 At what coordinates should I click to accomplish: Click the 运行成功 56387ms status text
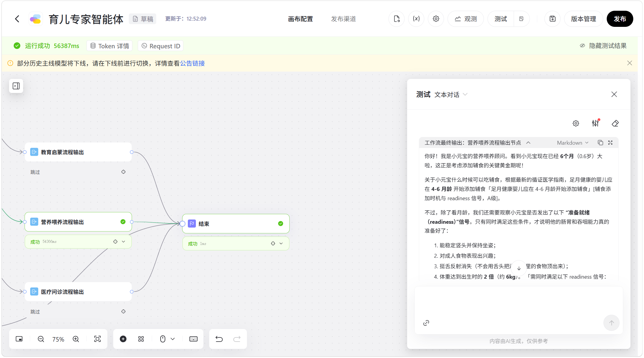click(52, 46)
